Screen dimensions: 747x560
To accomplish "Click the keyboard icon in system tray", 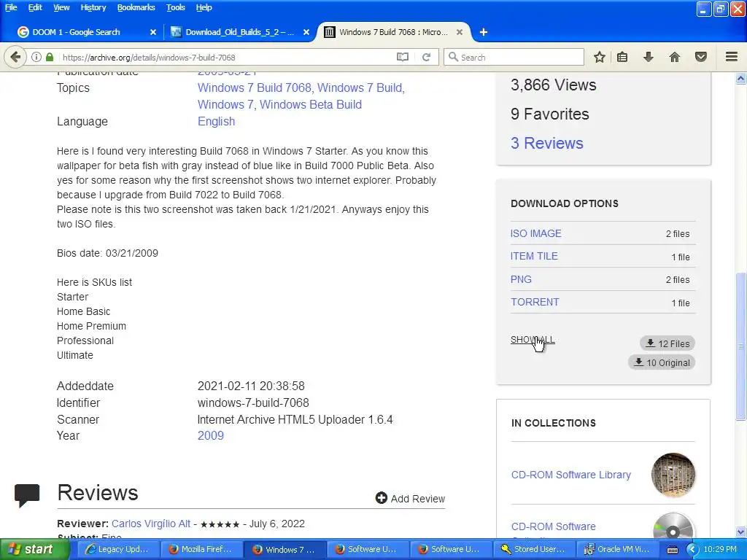I will click(x=672, y=550).
